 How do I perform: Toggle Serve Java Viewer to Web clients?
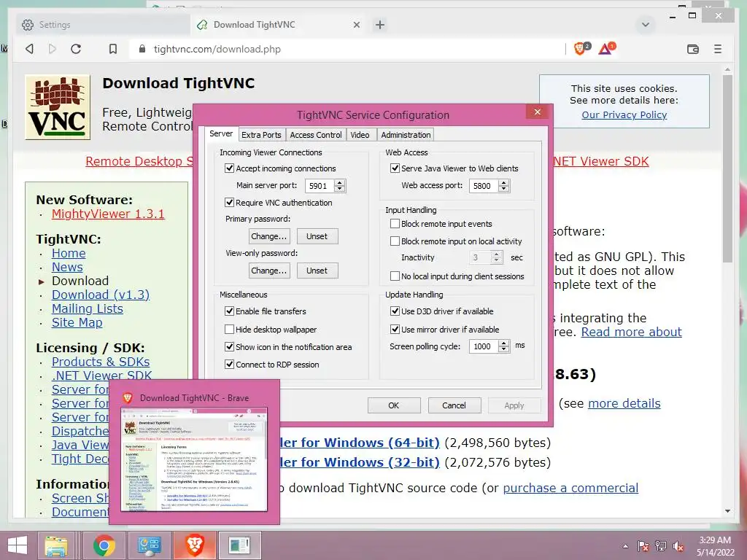tap(395, 168)
